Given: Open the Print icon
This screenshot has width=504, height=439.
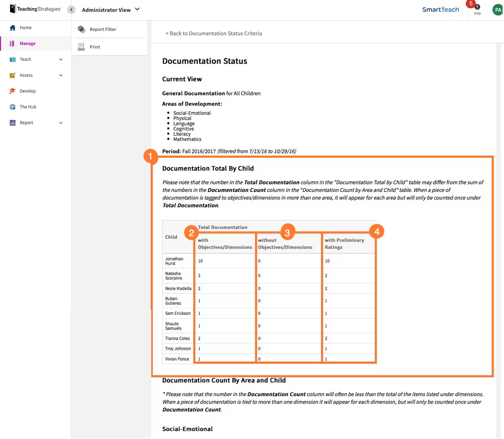Looking at the screenshot, I should (x=81, y=46).
